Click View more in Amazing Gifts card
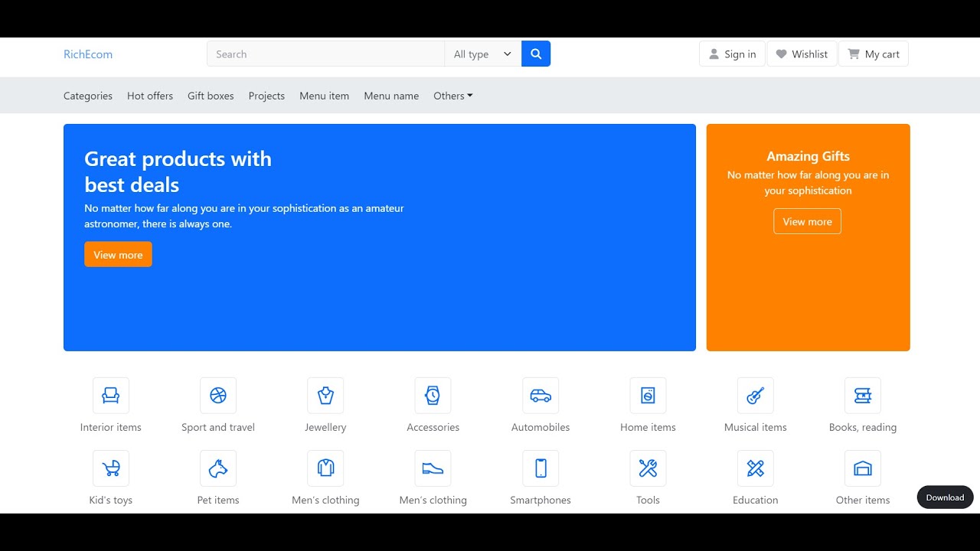Image resolution: width=980 pixels, height=551 pixels. point(808,221)
